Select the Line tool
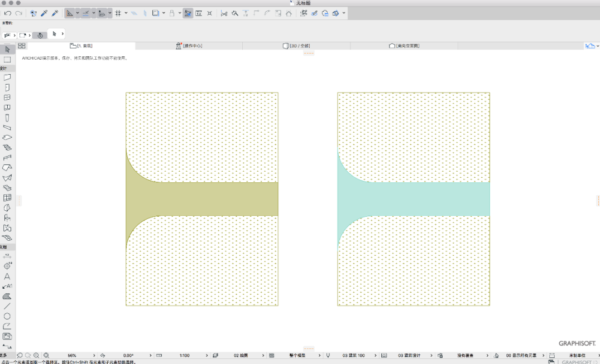The height and width of the screenshot is (364, 600). pos(7,306)
